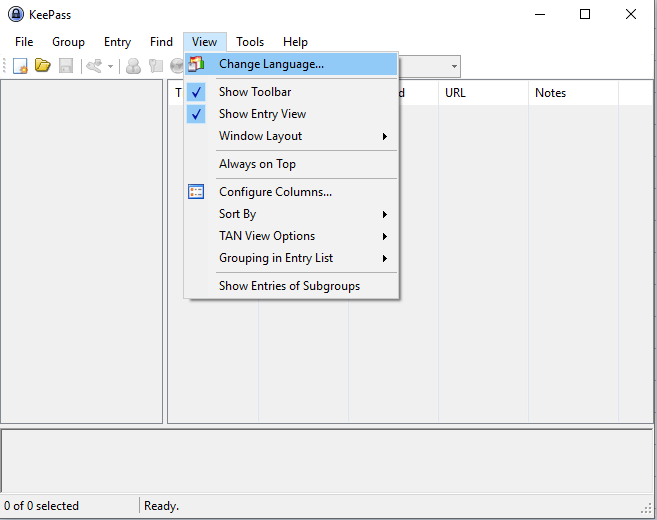Click the Configure Columns icon

click(x=196, y=192)
